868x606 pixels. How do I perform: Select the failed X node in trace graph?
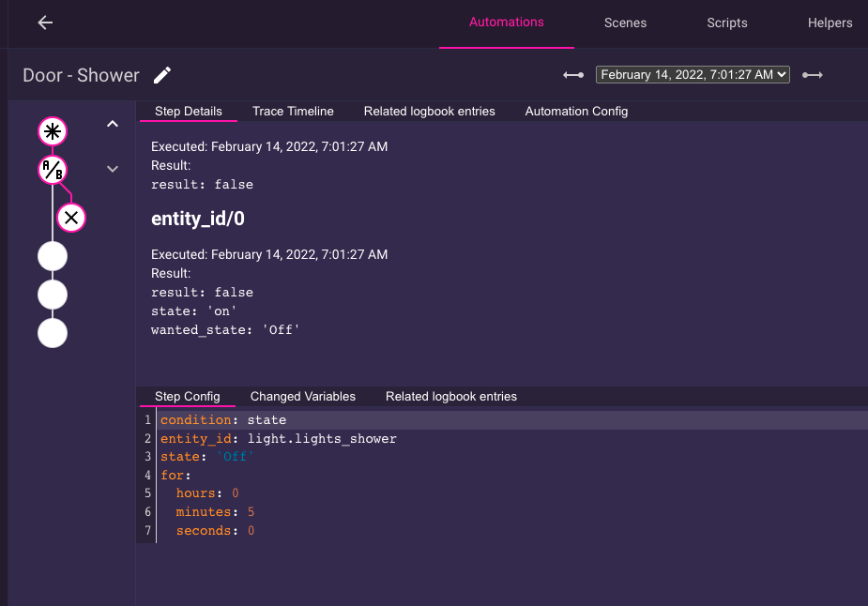[x=71, y=218]
